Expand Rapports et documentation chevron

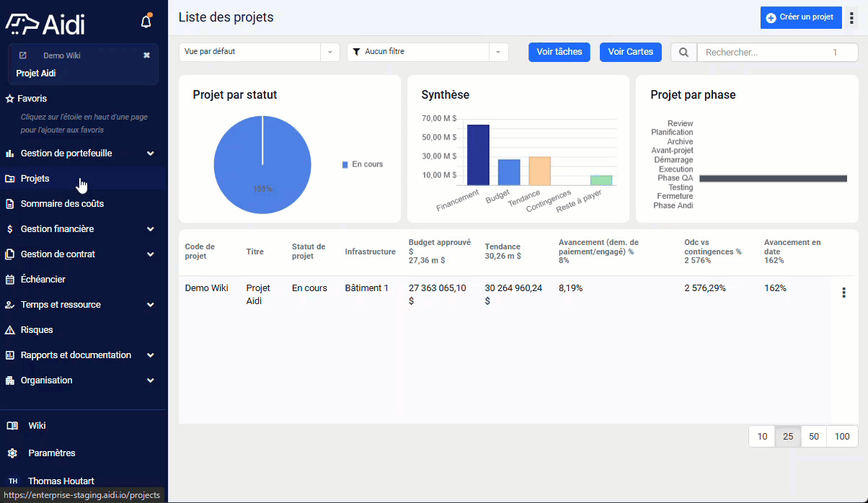click(151, 355)
